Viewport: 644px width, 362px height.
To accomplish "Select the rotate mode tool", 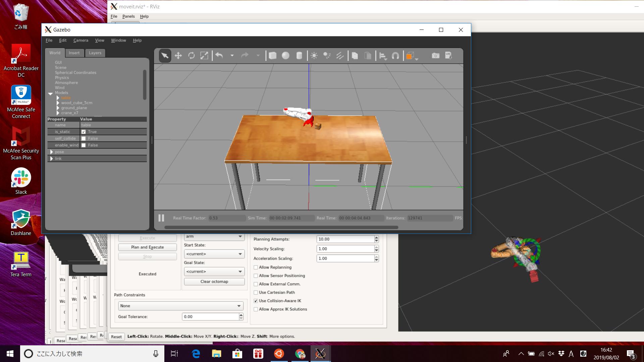I will point(191,56).
